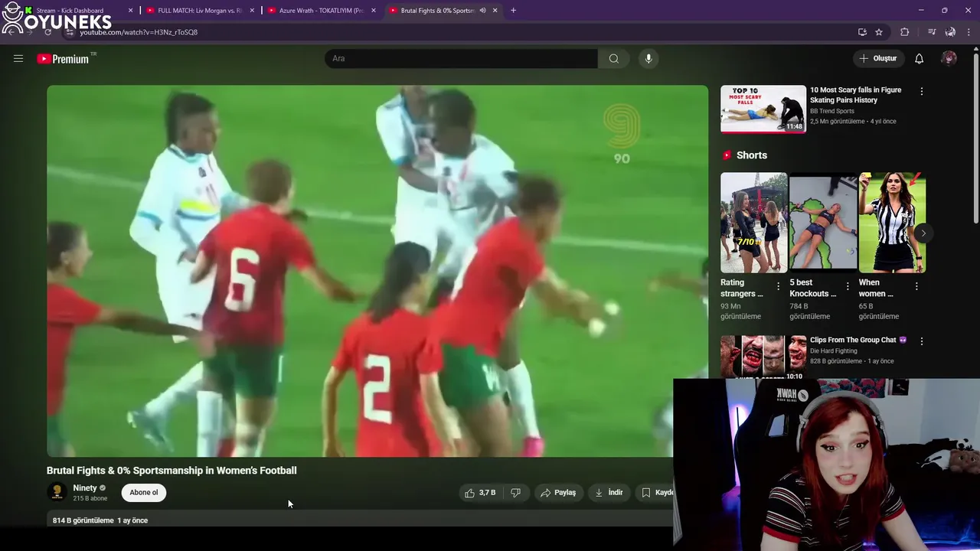The image size is (980, 551).
Task: Save the video with Kaydet
Action: [657, 493]
